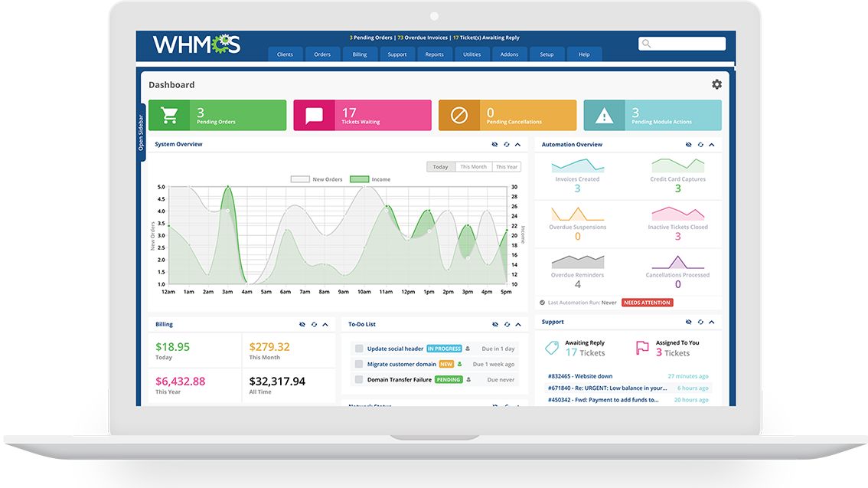Show Today chart range

(x=441, y=167)
